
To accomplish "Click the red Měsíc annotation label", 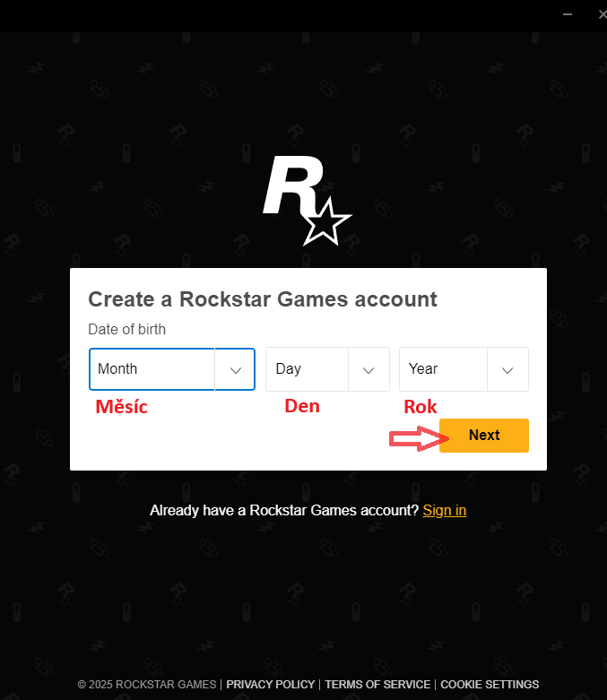I will click(121, 407).
